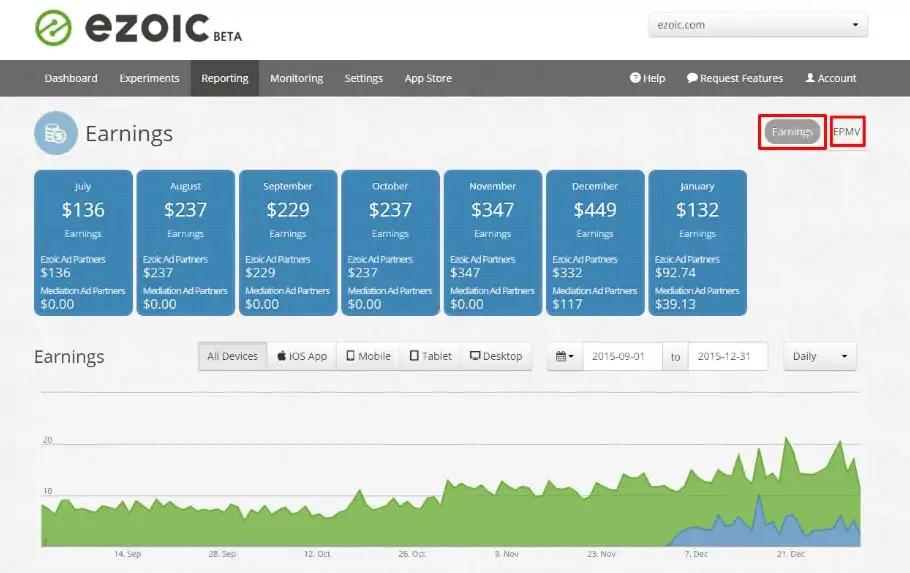
Task: Open the ezoic.com site selector dropdown
Action: coord(758,25)
